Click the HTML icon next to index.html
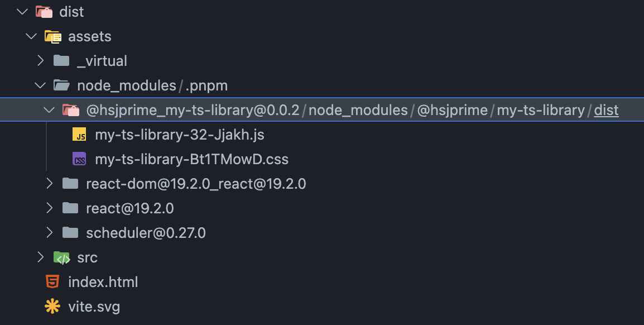 tap(52, 281)
